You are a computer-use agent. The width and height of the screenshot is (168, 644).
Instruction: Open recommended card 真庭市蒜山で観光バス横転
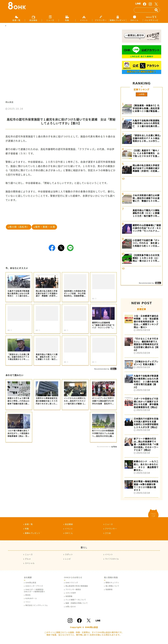(x=47, y=351)
